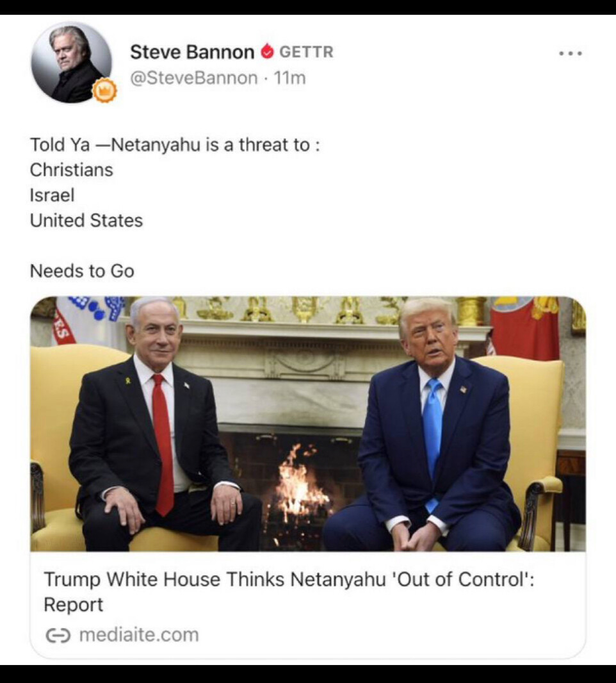Click the 'Christians' line in the post
This screenshot has width=616, height=683.
[x=71, y=170]
